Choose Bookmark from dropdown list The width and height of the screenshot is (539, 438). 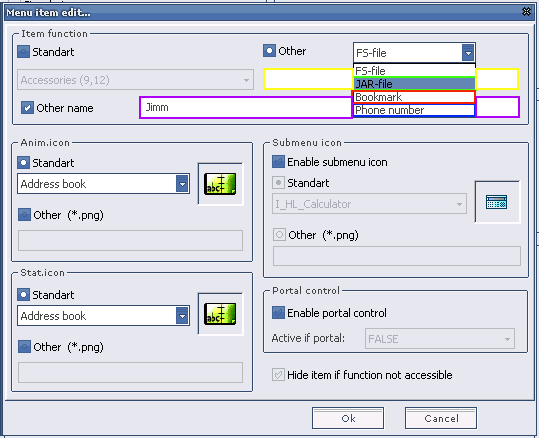coord(414,97)
